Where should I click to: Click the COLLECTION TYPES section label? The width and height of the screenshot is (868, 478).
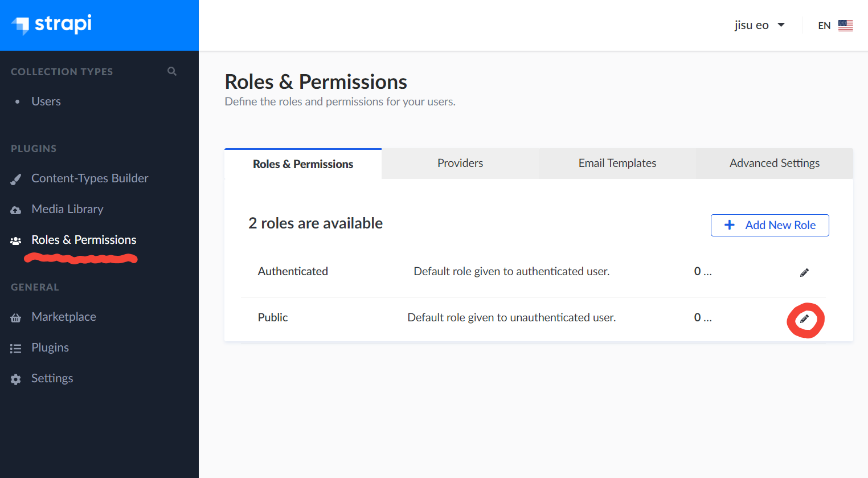pos(62,72)
